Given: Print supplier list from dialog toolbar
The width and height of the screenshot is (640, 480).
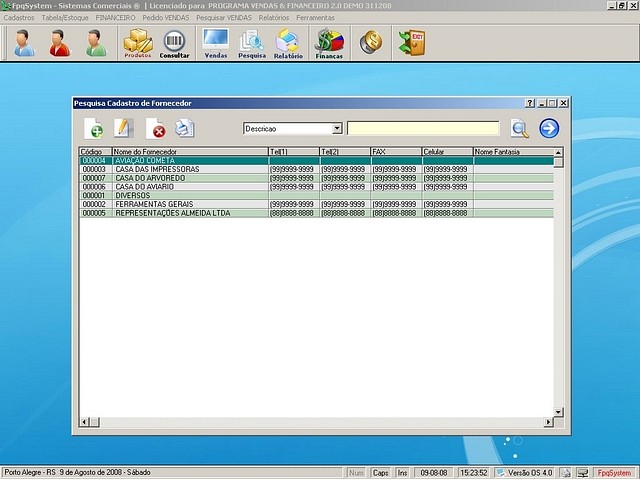Looking at the screenshot, I should [184, 128].
